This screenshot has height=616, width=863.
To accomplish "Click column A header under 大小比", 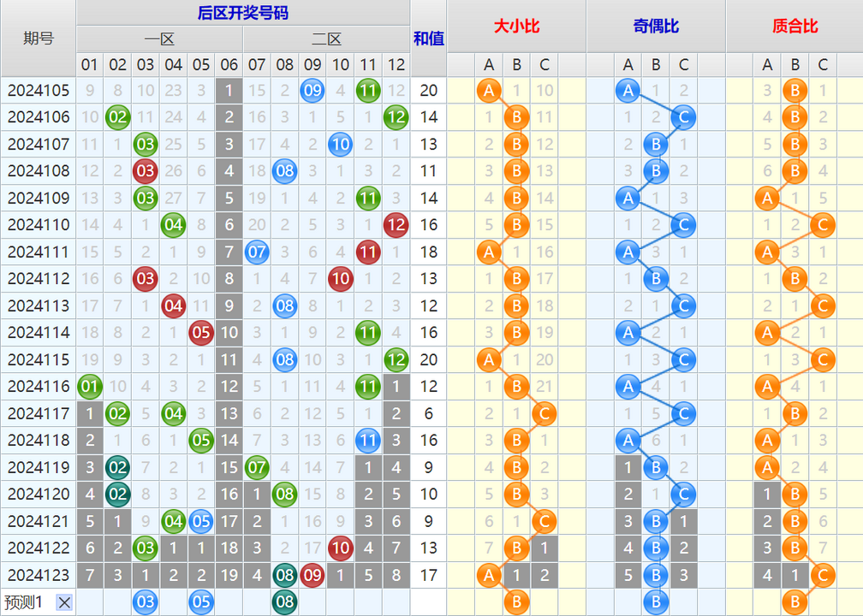I will (489, 65).
